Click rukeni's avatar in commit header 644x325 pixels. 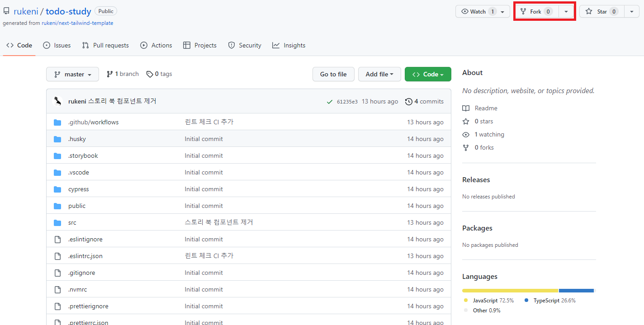57,101
